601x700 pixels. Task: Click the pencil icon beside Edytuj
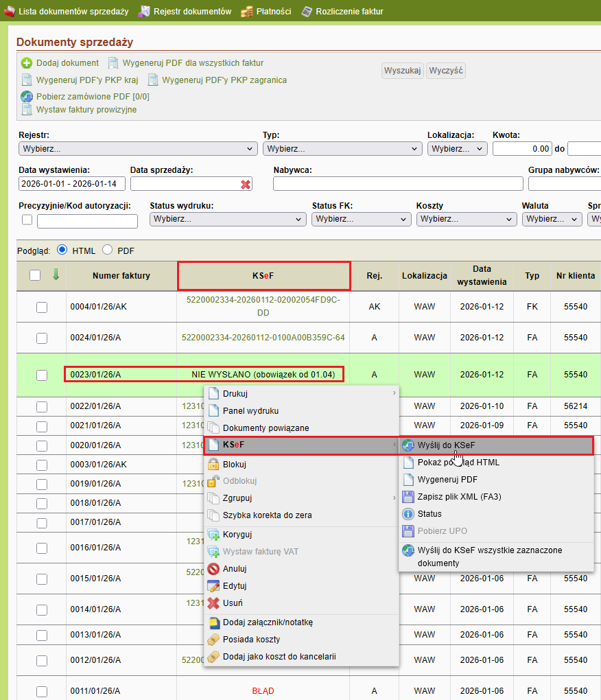click(213, 586)
